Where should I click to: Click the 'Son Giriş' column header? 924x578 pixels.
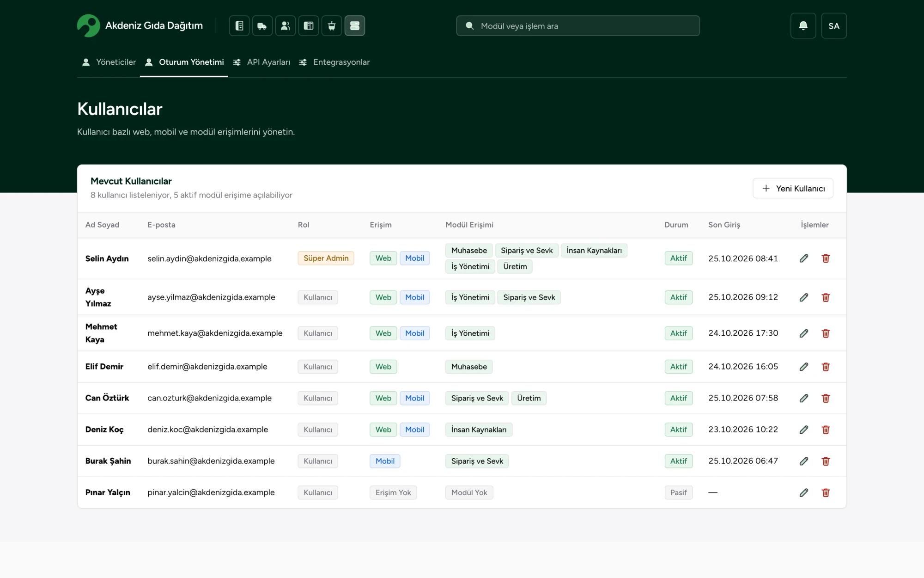pyautogui.click(x=724, y=225)
